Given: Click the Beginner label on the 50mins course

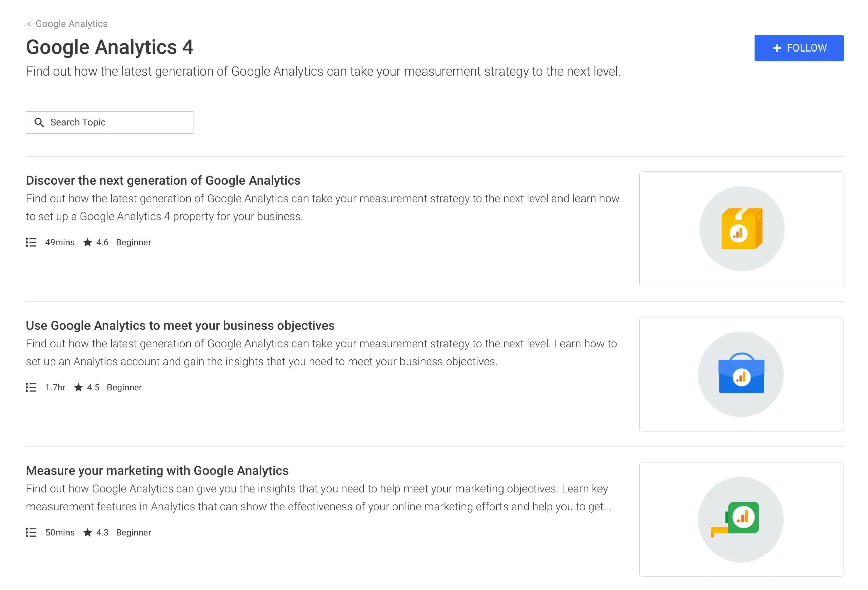Looking at the screenshot, I should (x=133, y=533).
